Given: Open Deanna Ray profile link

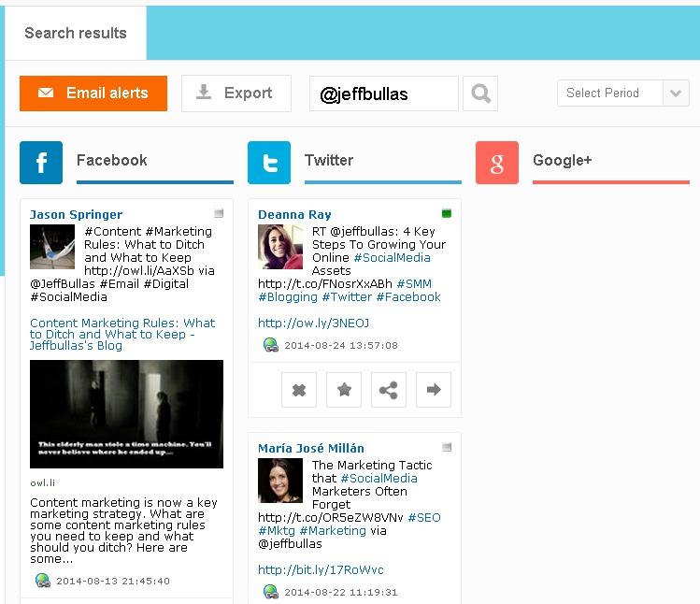Looking at the screenshot, I should tap(294, 214).
